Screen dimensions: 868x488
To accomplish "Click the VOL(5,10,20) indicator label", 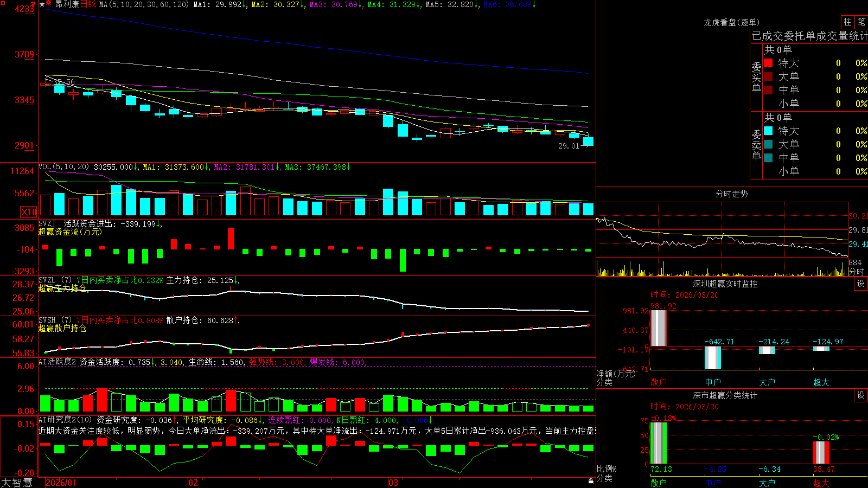I will 63,167.
